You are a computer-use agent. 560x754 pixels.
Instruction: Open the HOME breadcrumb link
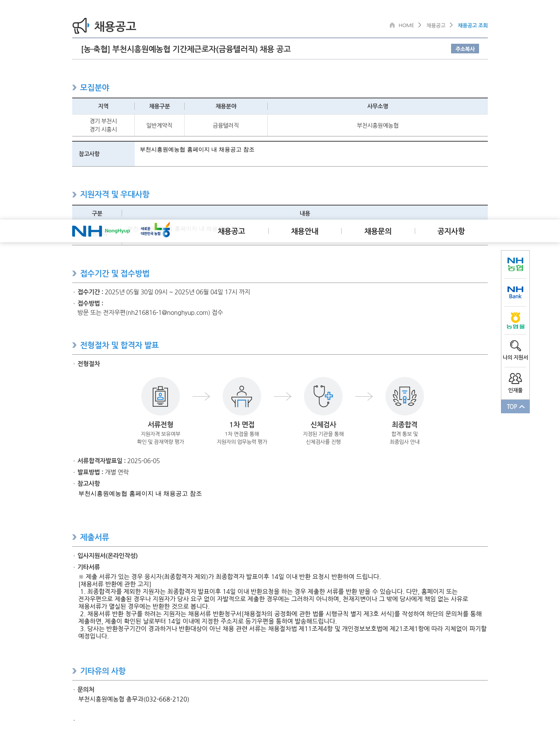point(406,25)
